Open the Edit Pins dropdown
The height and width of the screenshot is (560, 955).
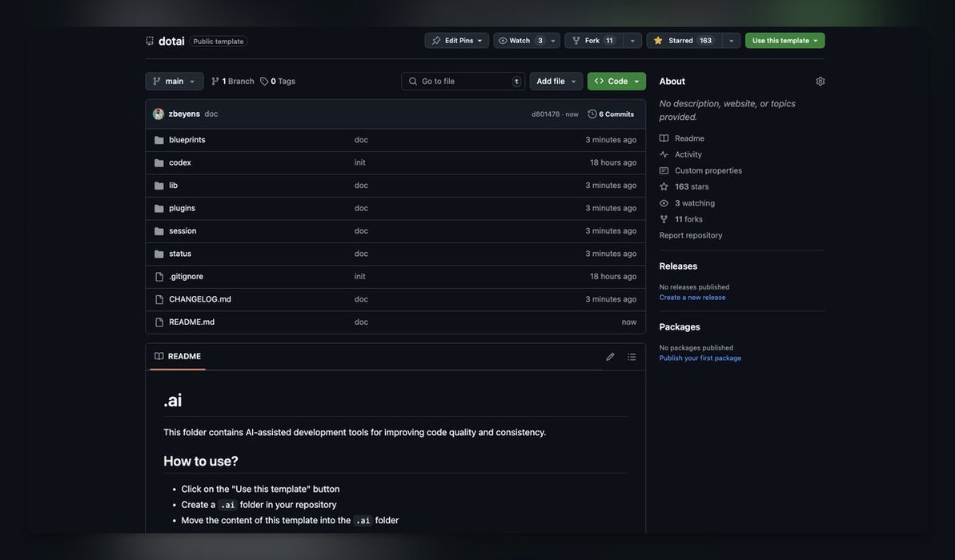(x=457, y=41)
